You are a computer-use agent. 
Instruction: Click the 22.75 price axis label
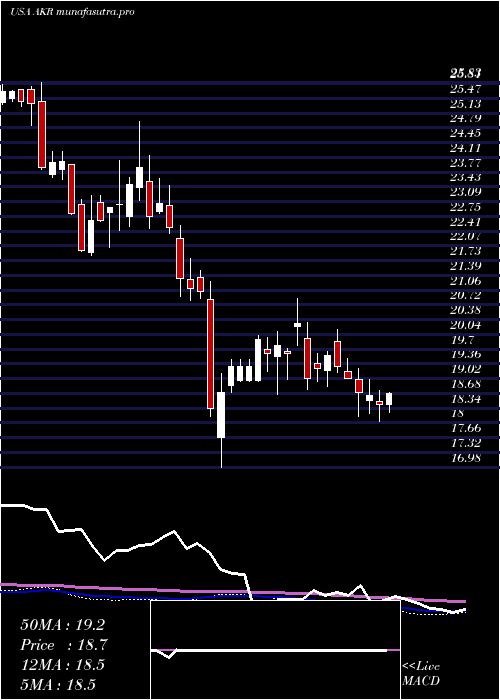(x=465, y=207)
